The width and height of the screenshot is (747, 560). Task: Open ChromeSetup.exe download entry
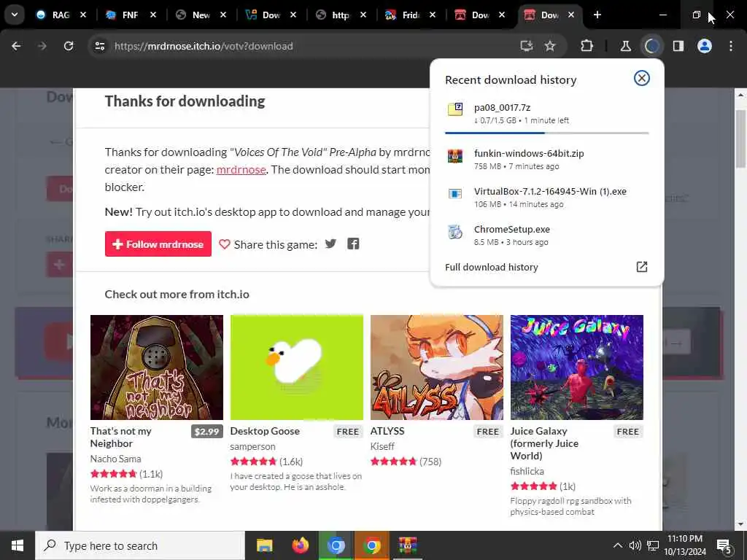(546, 236)
